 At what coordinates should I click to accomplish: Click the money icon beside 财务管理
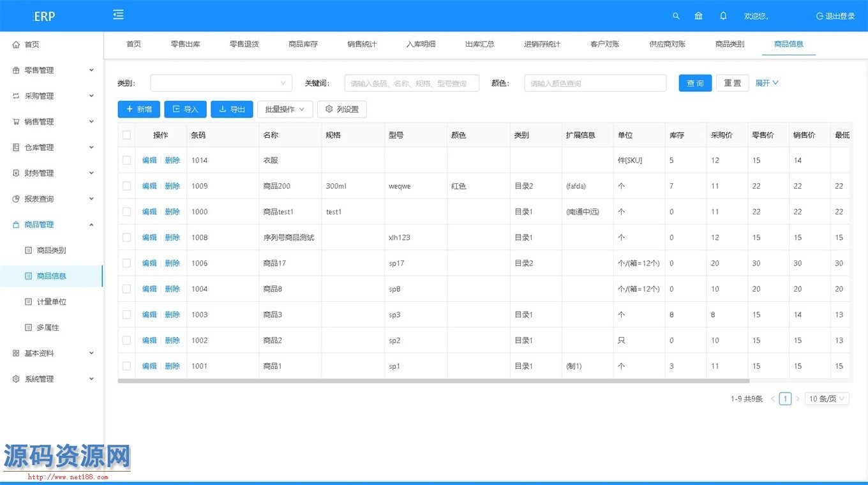(16, 173)
